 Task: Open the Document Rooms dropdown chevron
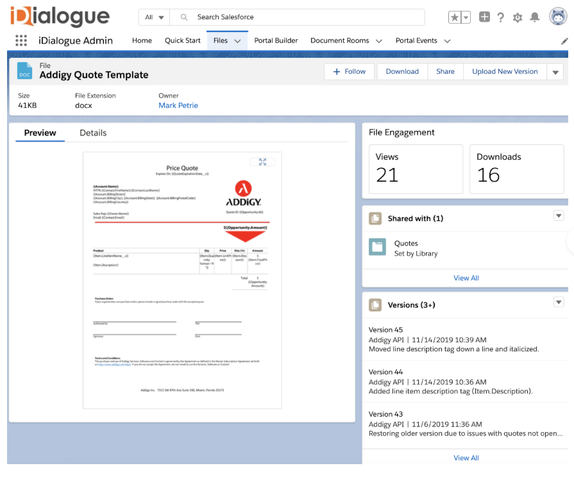379,41
